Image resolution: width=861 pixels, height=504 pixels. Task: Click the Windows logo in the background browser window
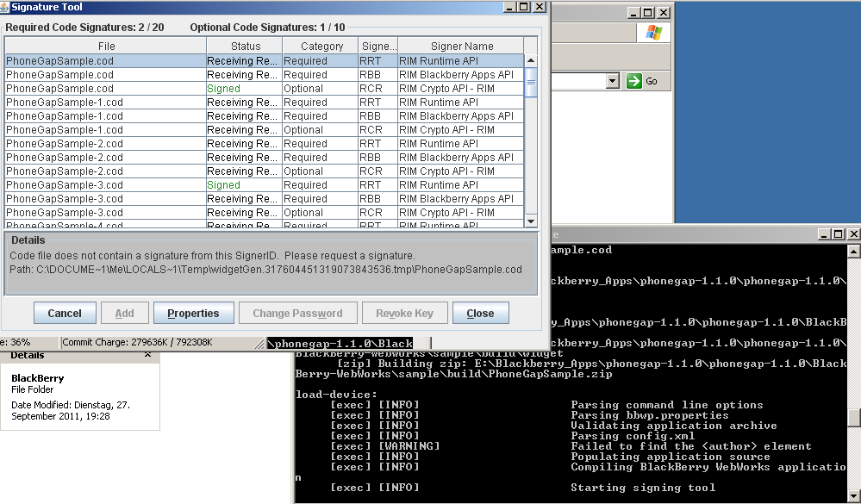(x=654, y=33)
